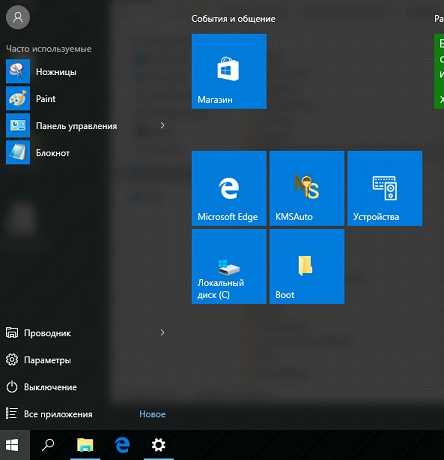
Task: Expand Панель управления jump list arrow
Action: (163, 125)
